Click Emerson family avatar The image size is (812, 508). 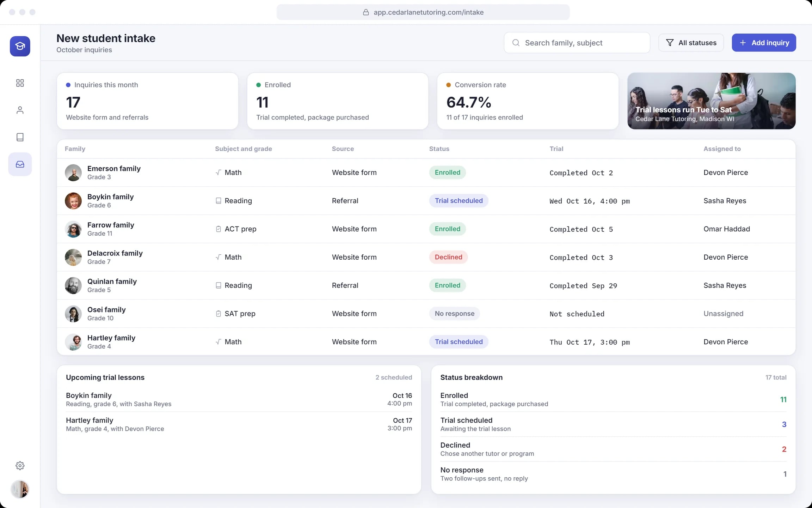[73, 173]
